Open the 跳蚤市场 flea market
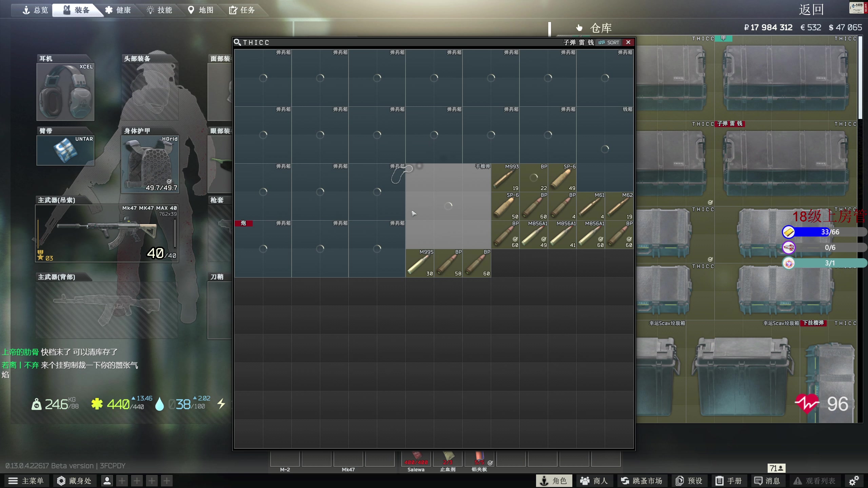Image resolution: width=868 pixels, height=488 pixels. click(642, 481)
